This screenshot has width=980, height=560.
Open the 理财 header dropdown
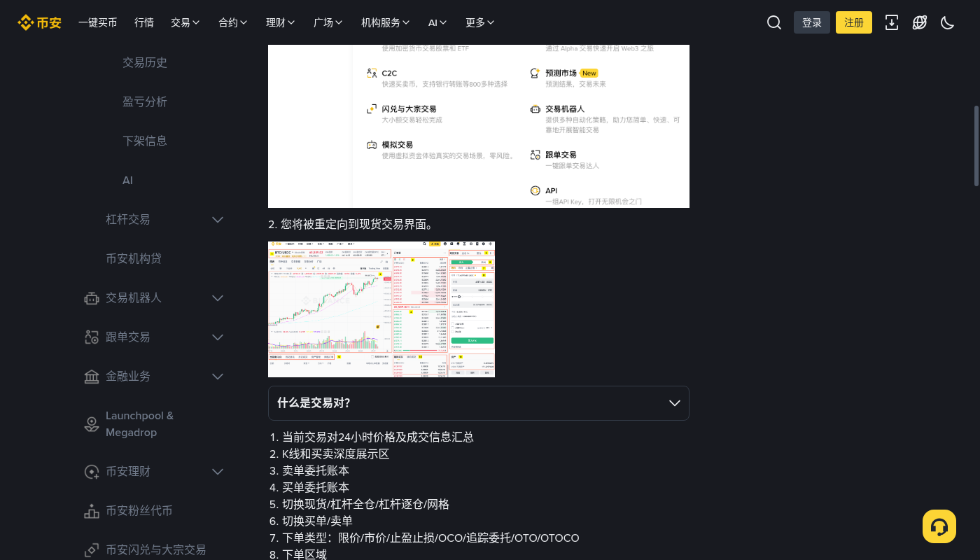tap(281, 22)
